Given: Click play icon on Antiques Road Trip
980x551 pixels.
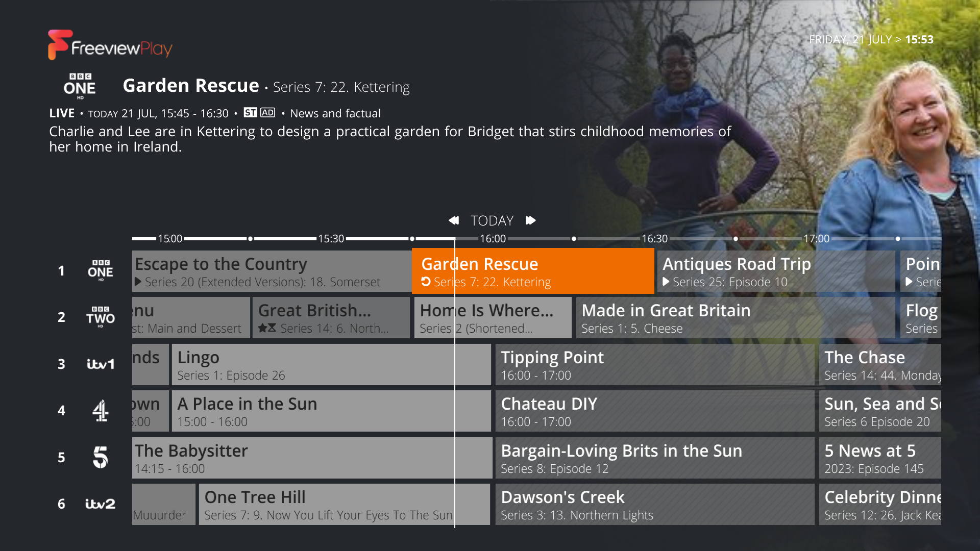Looking at the screenshot, I should point(666,282).
